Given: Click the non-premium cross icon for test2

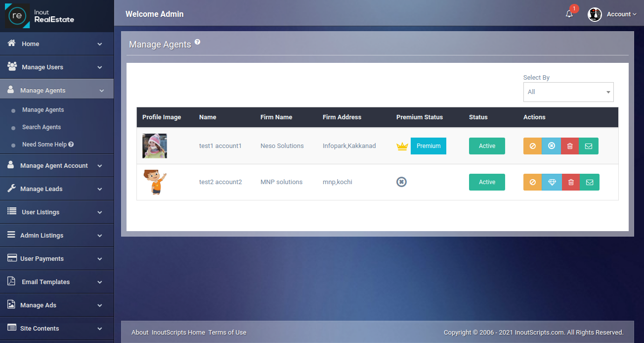Looking at the screenshot, I should [x=401, y=182].
